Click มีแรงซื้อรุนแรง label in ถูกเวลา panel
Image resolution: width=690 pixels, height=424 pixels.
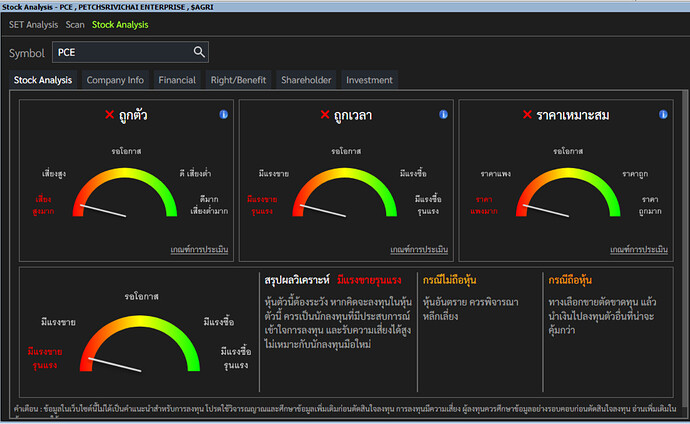(x=428, y=205)
